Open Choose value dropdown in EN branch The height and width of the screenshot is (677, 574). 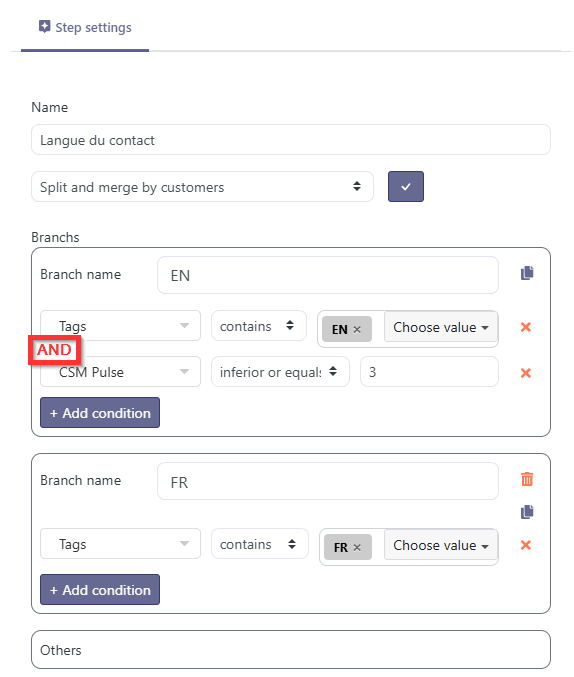click(441, 327)
